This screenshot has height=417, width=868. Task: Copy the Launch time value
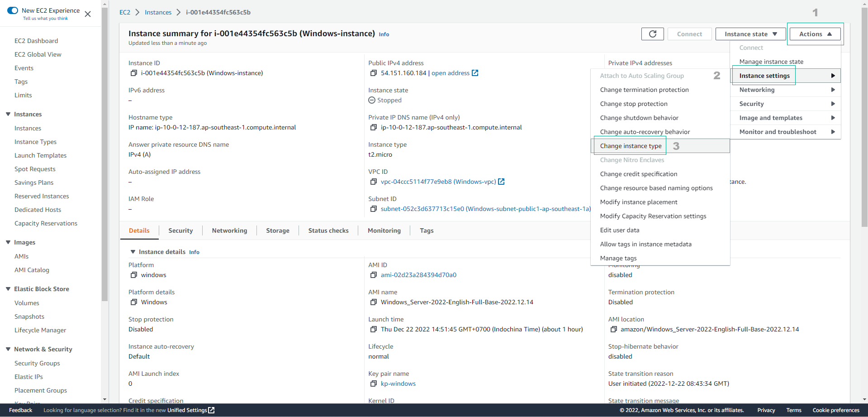tap(373, 329)
